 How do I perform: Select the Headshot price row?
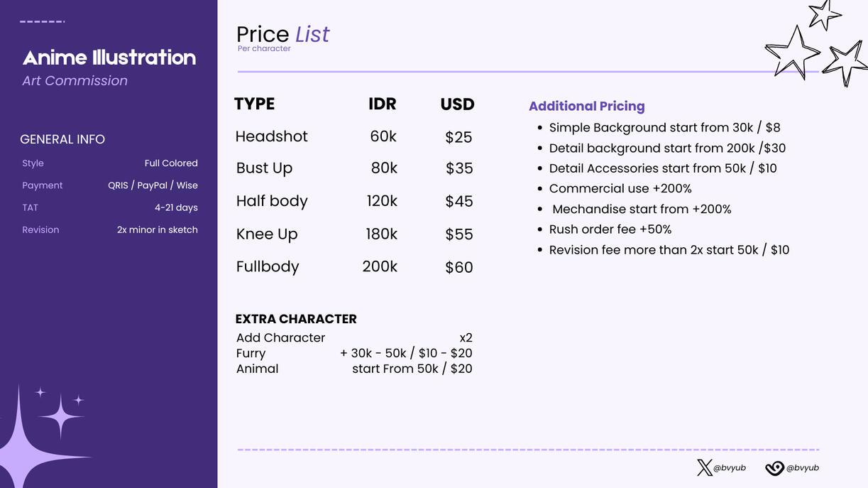(x=354, y=136)
